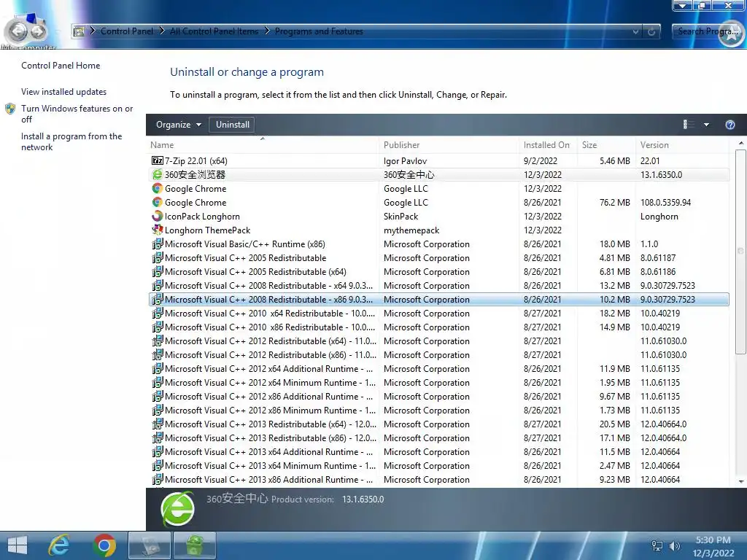Open the help question mark icon
Viewport: 747px width, 560px height.
(729, 125)
